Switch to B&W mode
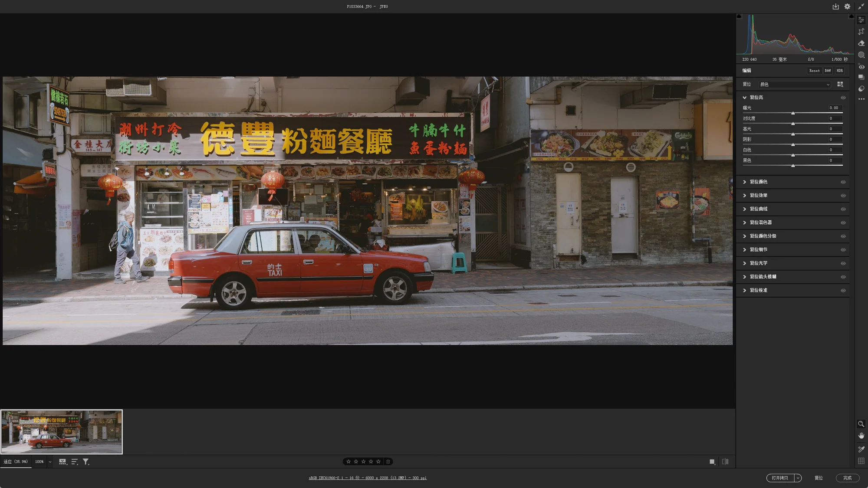Screen dimensions: 868x488 (828, 71)
